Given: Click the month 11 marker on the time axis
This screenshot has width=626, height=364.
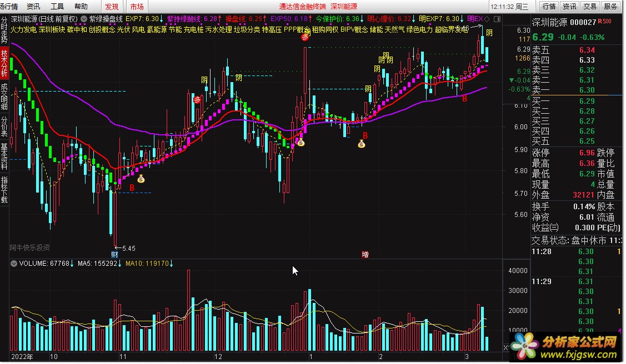Looking at the screenshot, I should (123, 356).
